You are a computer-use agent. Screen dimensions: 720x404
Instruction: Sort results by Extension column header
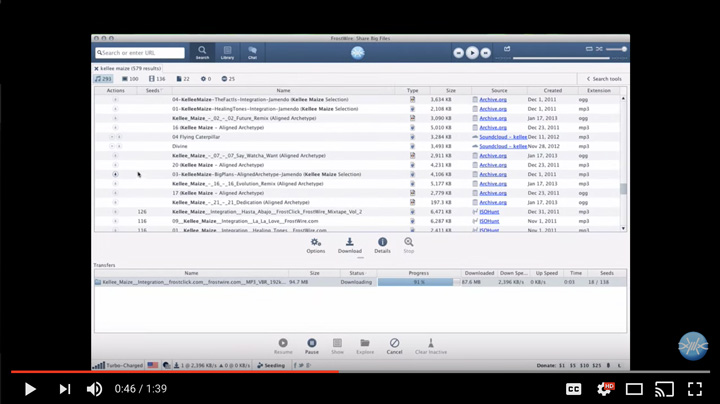coord(599,90)
